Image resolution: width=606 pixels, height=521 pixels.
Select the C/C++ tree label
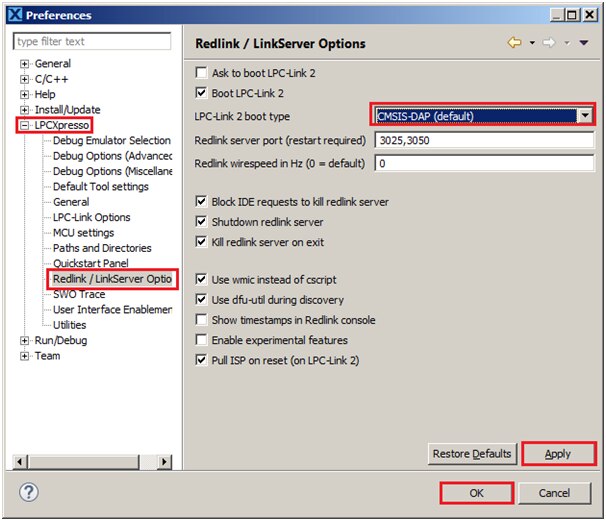tap(51, 79)
